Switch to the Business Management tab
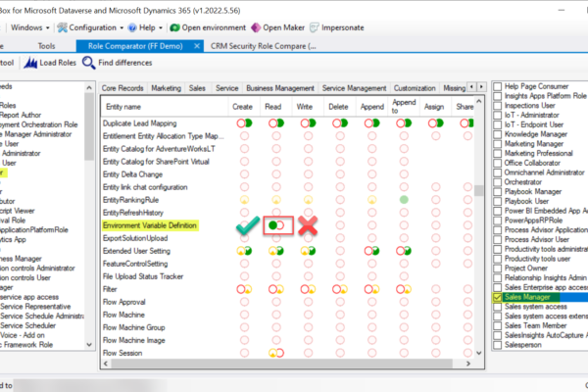Viewport: 588px width, 392px height. (280, 87)
